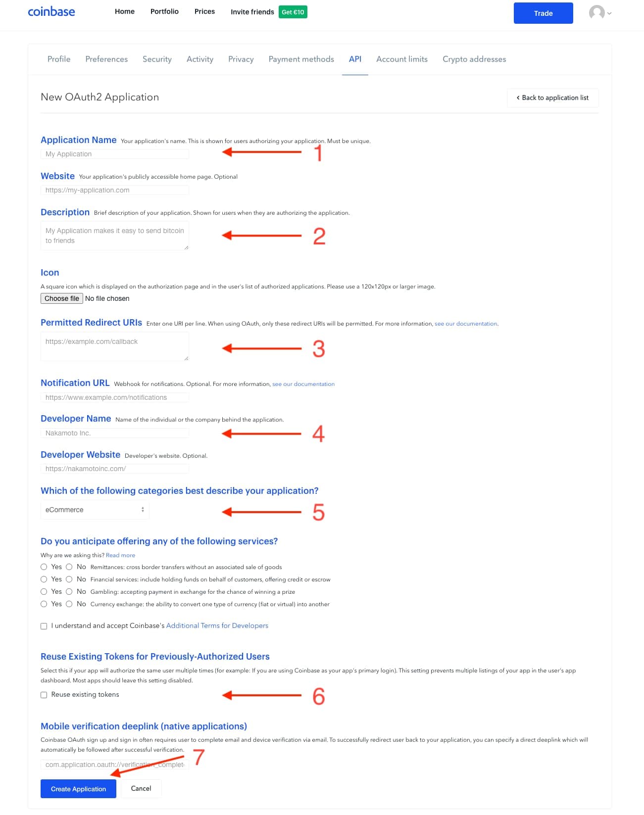Image resolution: width=644 pixels, height=815 pixels.
Task: Switch to the Payment methods tab
Action: point(301,59)
